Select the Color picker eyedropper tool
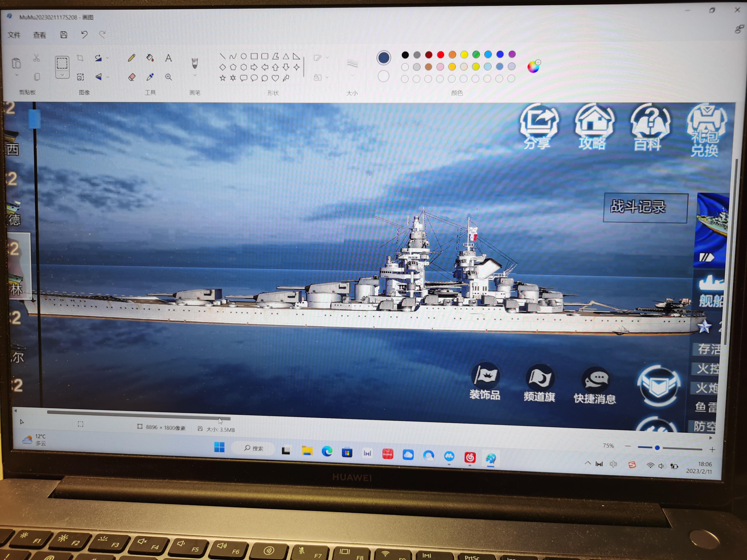 (150, 77)
